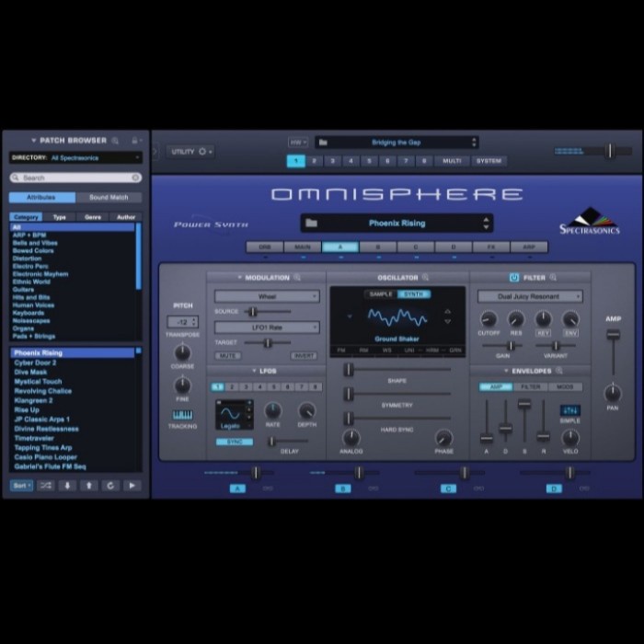Image resolution: width=644 pixels, height=644 pixels.
Task: Click link icon next to layer B
Action: pos(374,489)
